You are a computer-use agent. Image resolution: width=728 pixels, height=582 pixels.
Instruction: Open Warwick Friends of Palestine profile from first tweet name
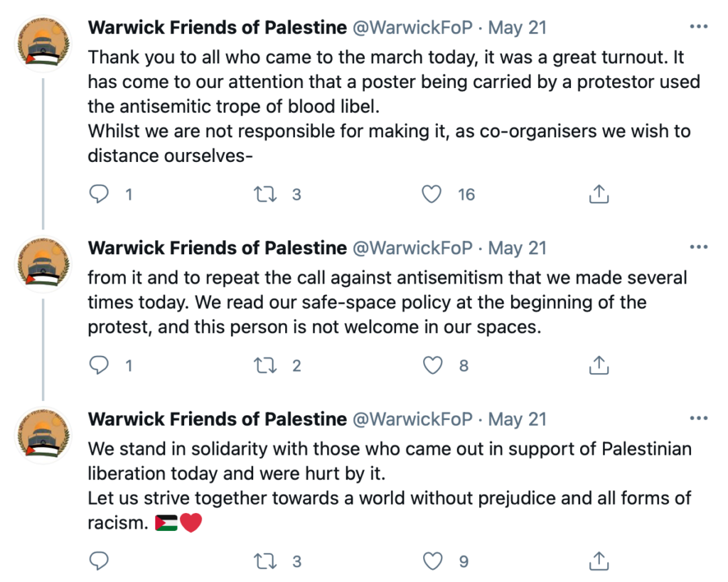(x=218, y=28)
